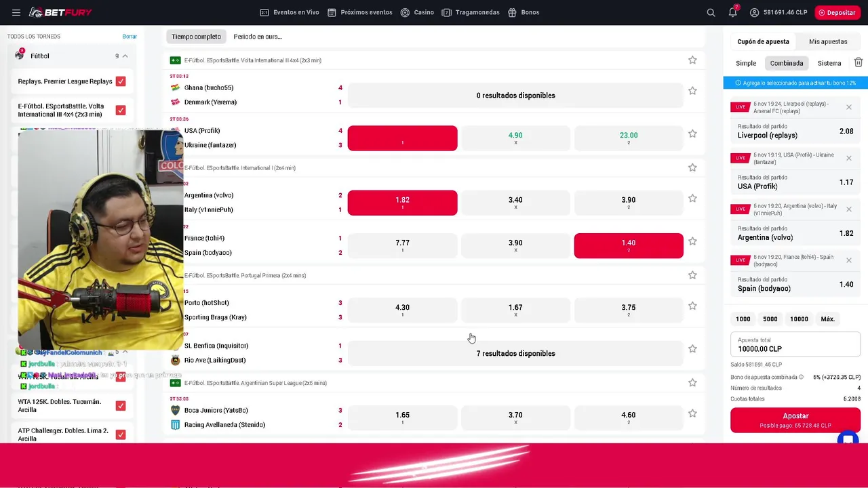Set stake to 10000

(x=799, y=319)
